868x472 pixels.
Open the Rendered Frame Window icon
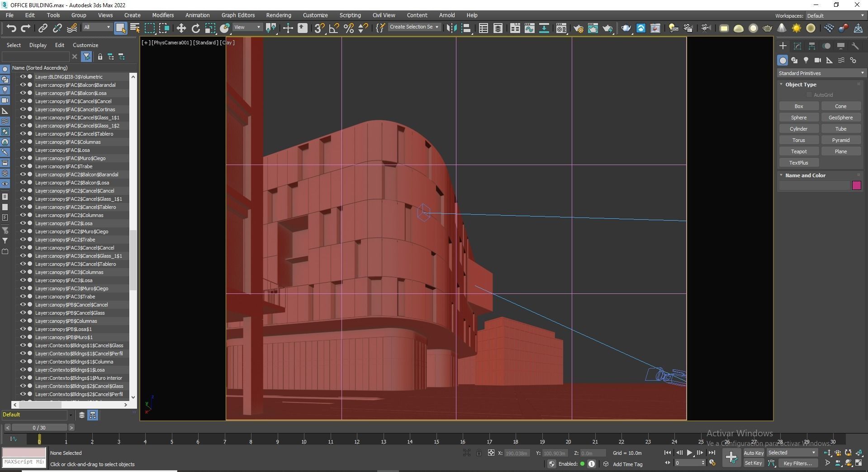coord(593,28)
